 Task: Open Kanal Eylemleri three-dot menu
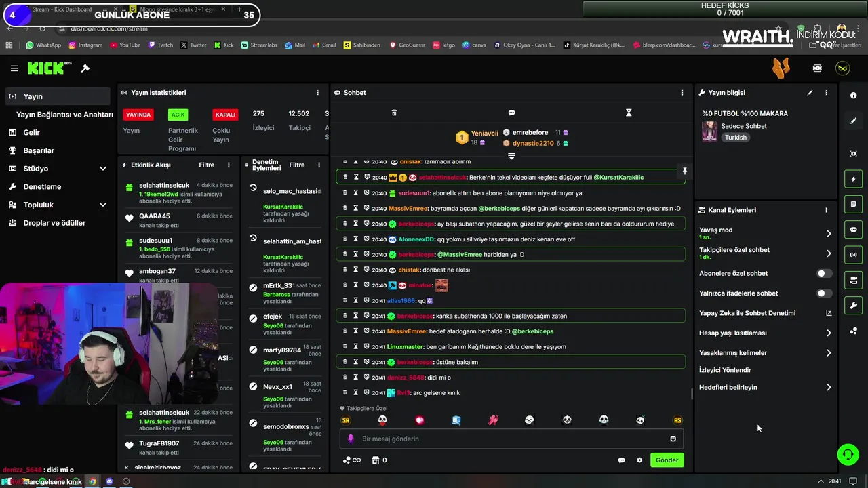pyautogui.click(x=826, y=210)
